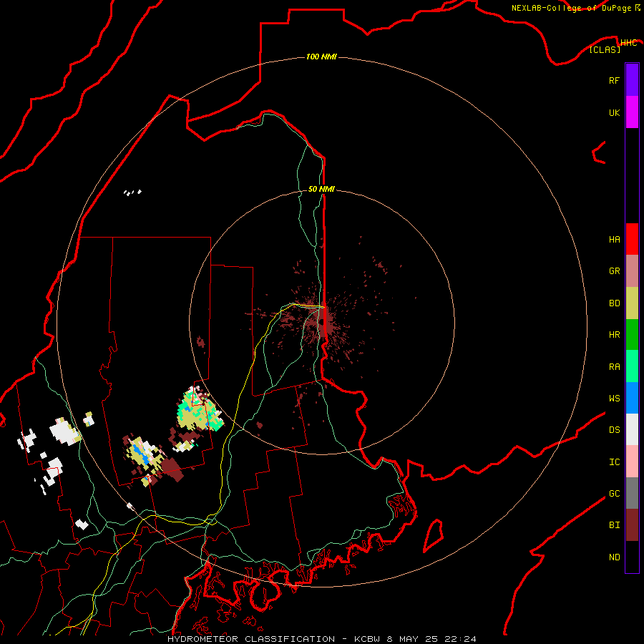Click the ND black legend swatch
Image resolution: width=644 pixels, height=644 pixels.
click(x=632, y=557)
